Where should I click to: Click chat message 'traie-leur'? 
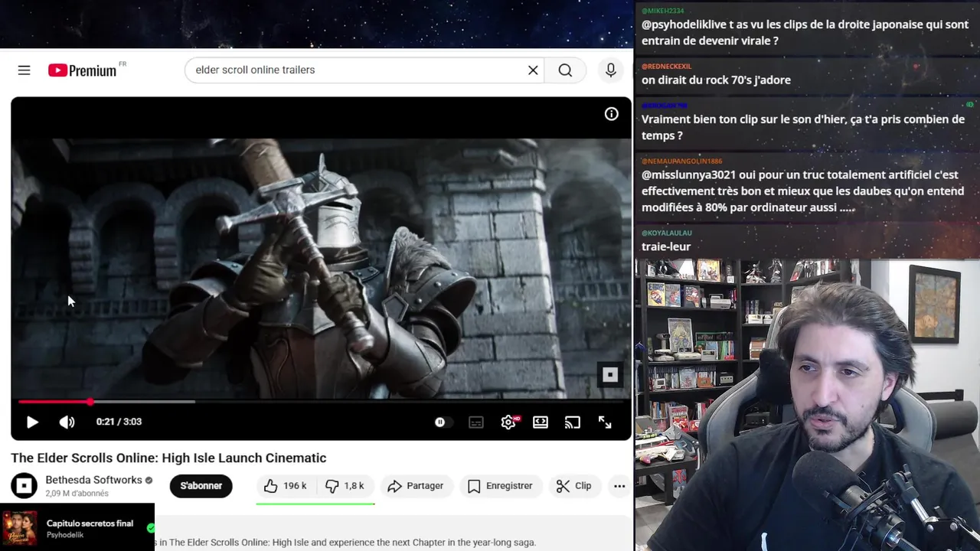coord(666,246)
